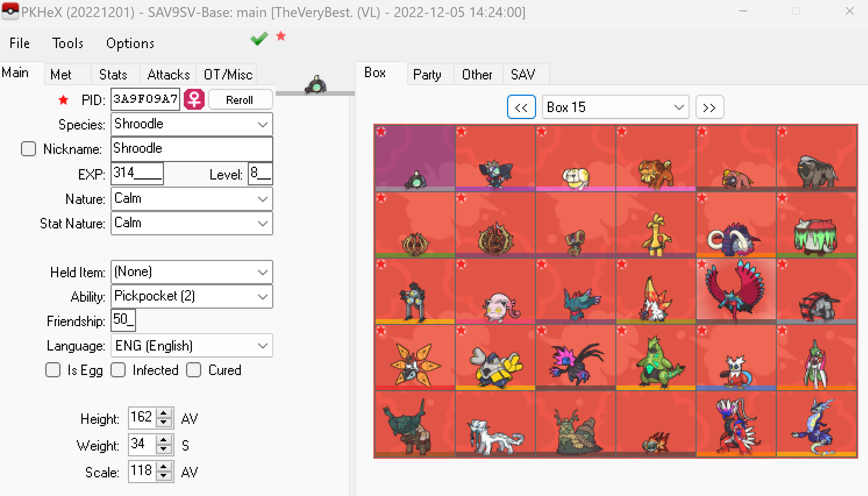Toggle the pink female gender icon

tap(194, 100)
